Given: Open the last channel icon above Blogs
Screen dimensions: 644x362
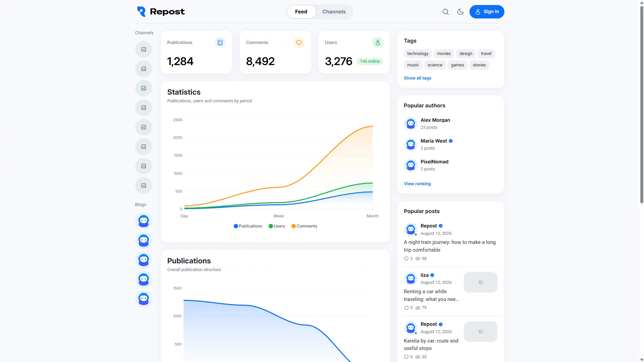Looking at the screenshot, I should coord(143,186).
